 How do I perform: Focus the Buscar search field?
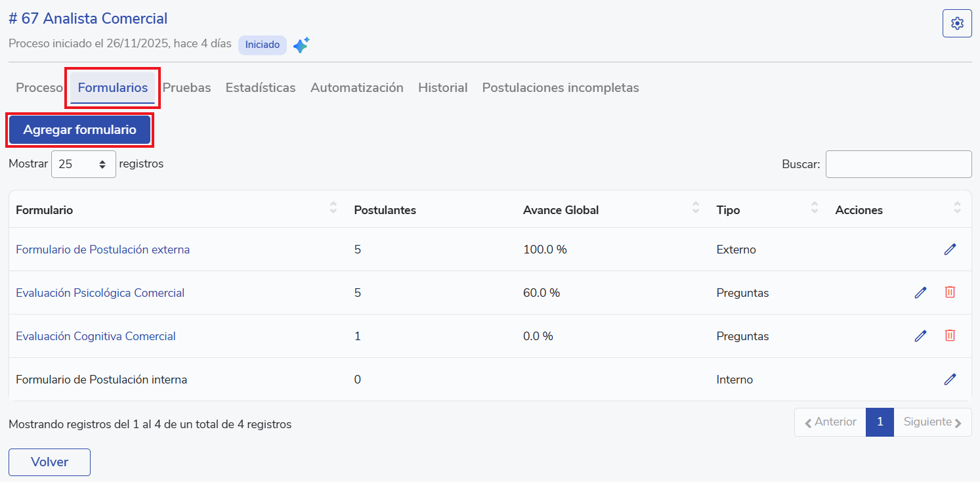coord(898,164)
